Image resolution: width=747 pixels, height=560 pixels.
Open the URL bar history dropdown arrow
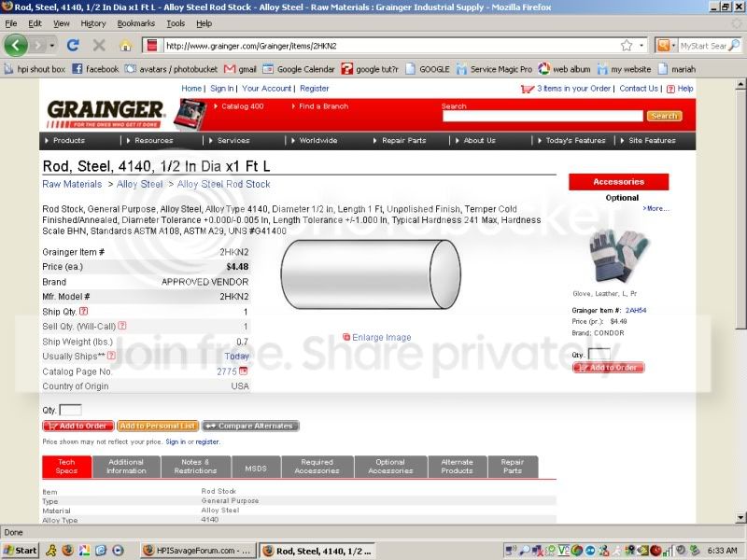(x=641, y=46)
